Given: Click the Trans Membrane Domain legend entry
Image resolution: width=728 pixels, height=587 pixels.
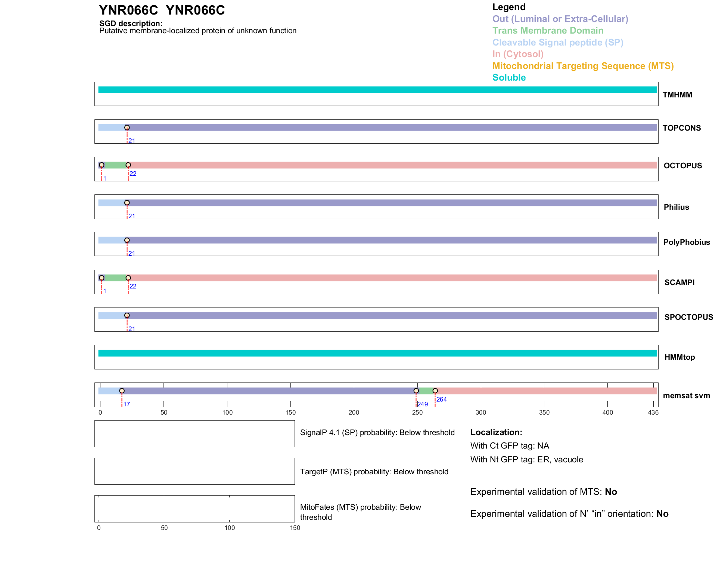Looking at the screenshot, I should pos(548,31).
